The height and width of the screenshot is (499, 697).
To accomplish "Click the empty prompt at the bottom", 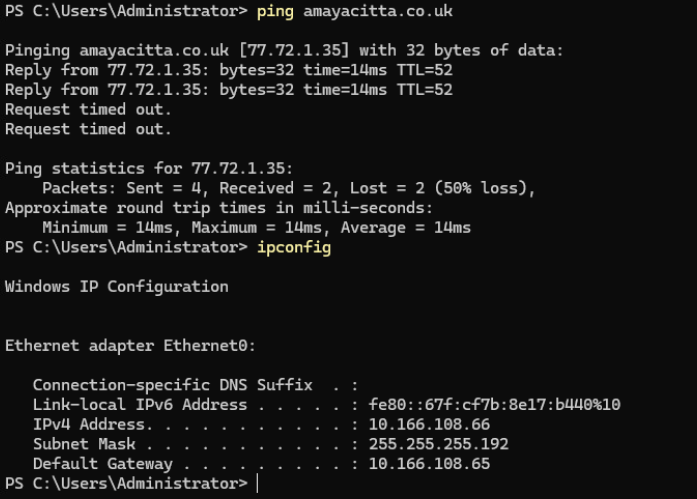I will [257, 483].
